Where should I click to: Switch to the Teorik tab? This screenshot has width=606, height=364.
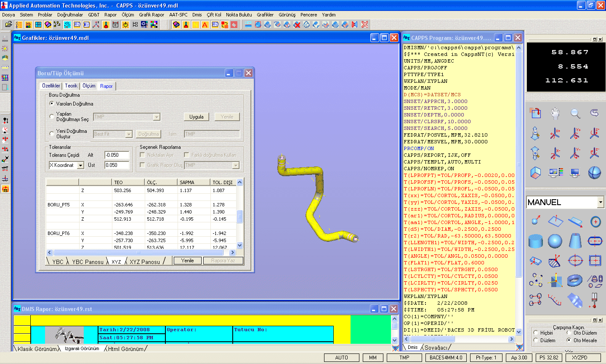coord(71,86)
